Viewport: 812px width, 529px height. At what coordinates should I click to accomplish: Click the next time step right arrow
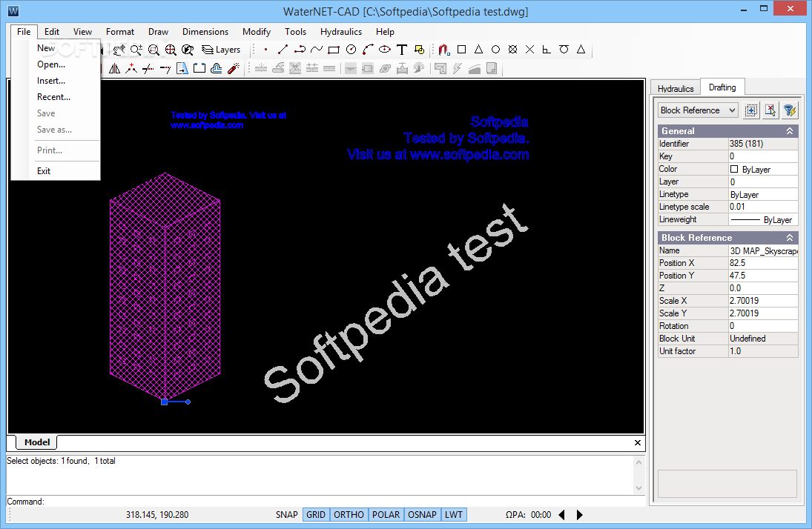(x=579, y=514)
